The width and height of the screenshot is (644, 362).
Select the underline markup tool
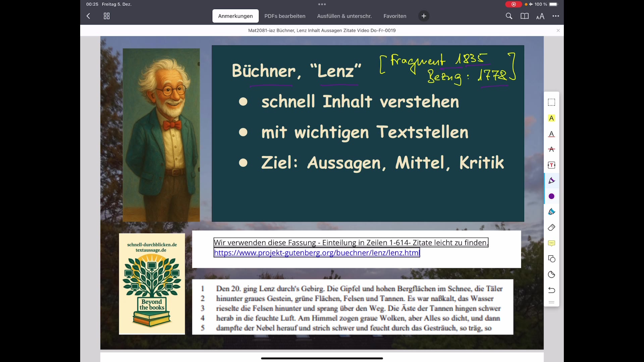click(x=552, y=134)
